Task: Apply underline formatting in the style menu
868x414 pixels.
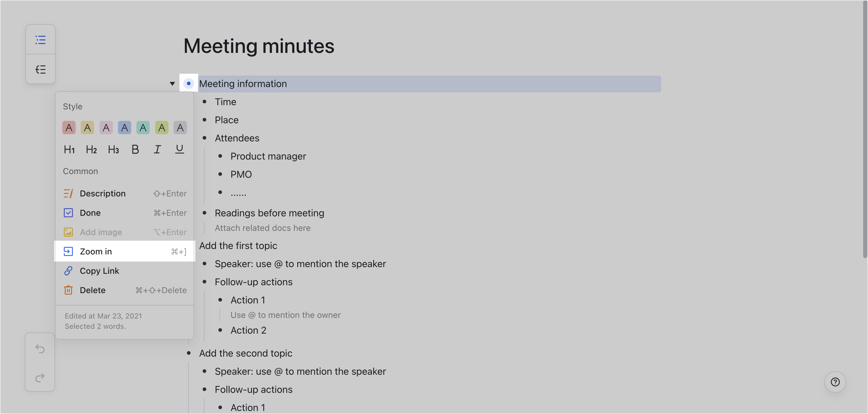Action: coord(179,149)
